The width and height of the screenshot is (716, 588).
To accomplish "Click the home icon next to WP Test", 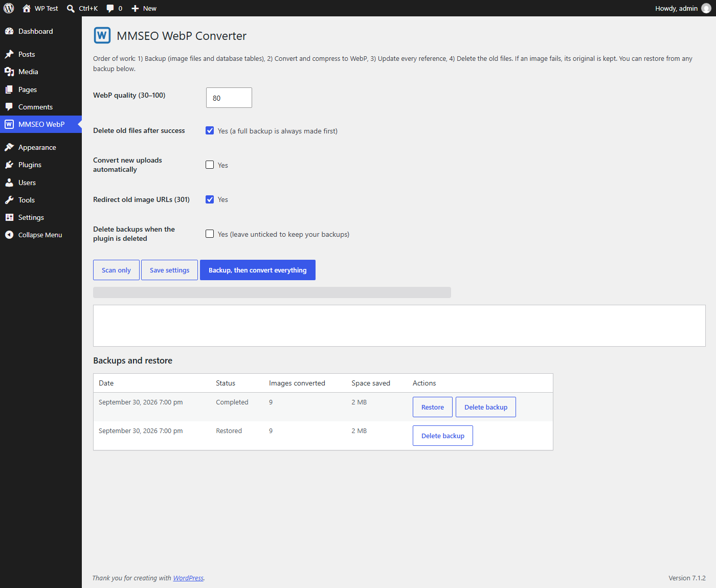I will point(27,8).
